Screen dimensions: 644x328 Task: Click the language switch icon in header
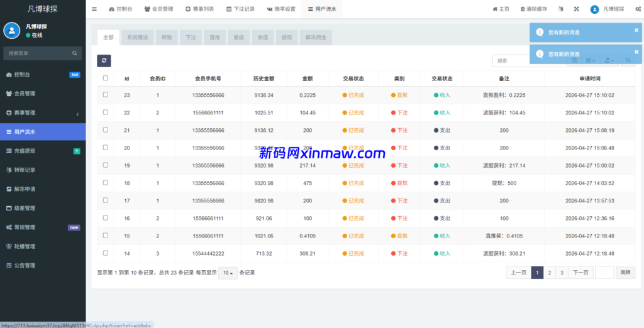pyautogui.click(x=561, y=9)
